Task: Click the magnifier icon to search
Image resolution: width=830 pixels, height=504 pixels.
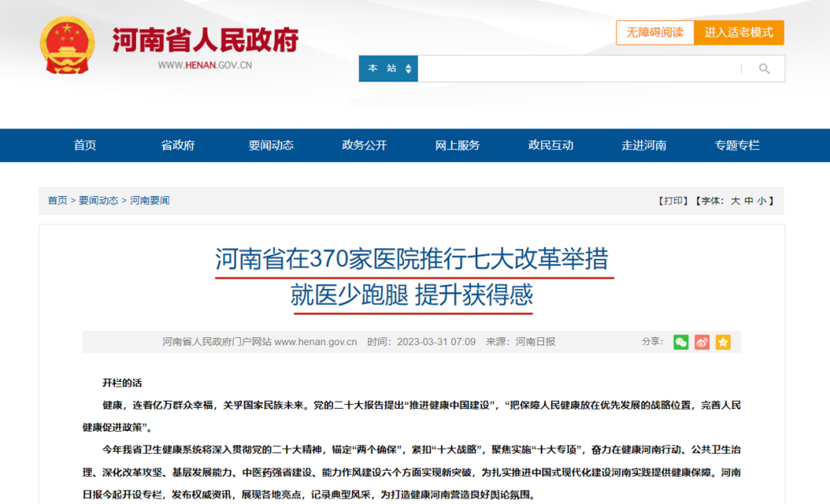Action: (764, 68)
